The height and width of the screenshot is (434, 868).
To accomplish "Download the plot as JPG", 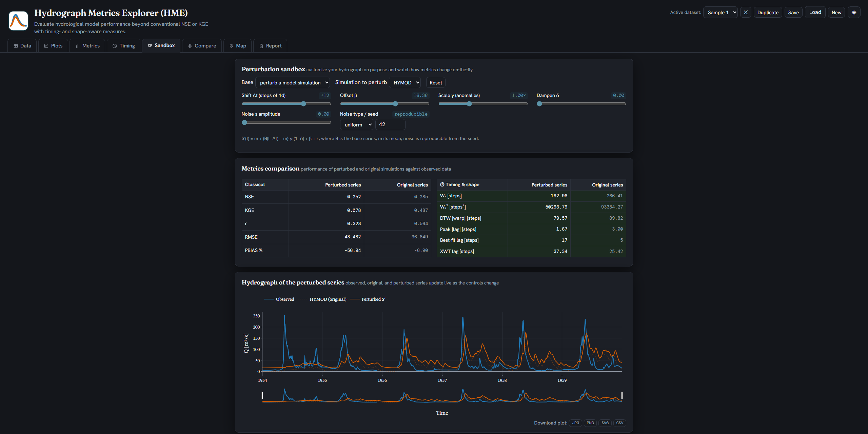I will coord(576,423).
